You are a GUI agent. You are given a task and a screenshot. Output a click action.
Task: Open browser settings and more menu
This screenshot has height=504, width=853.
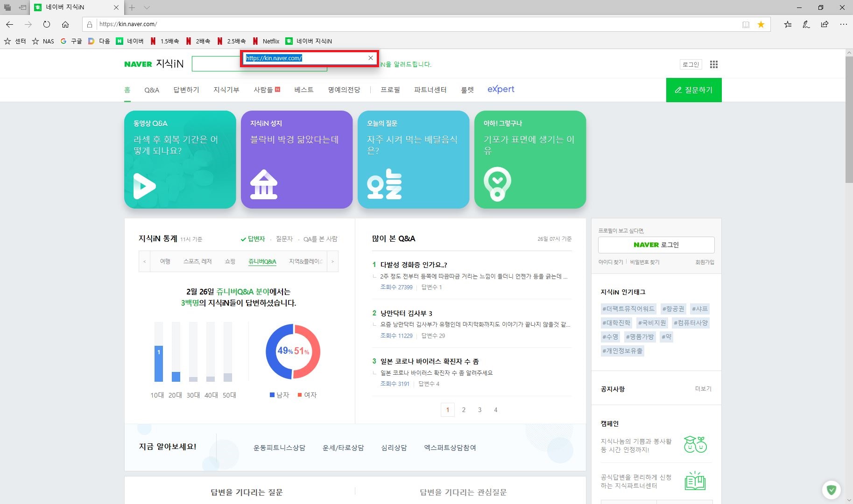click(843, 24)
